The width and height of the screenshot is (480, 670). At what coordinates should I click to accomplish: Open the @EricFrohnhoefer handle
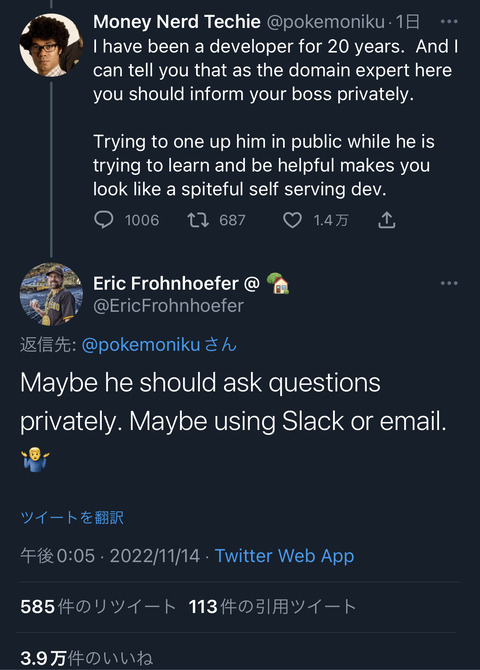168,306
